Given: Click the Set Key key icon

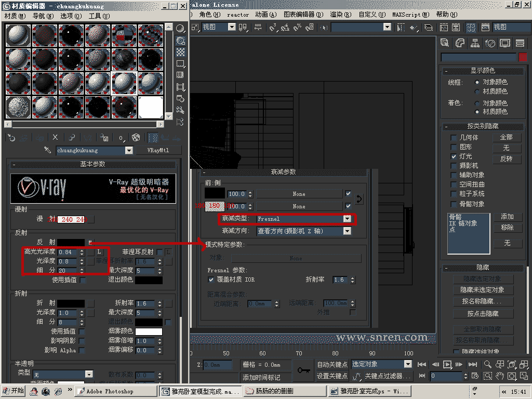Looking at the screenshot, I should coord(303,370).
